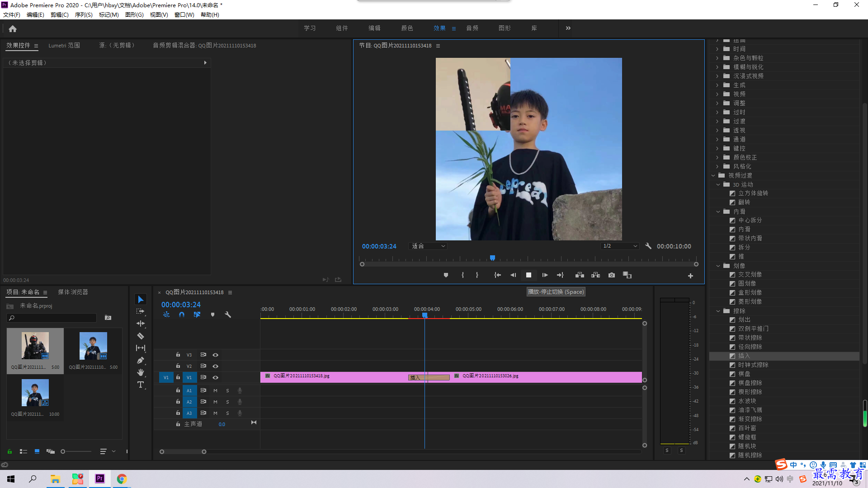Open the button editor plus icon

(x=690, y=276)
